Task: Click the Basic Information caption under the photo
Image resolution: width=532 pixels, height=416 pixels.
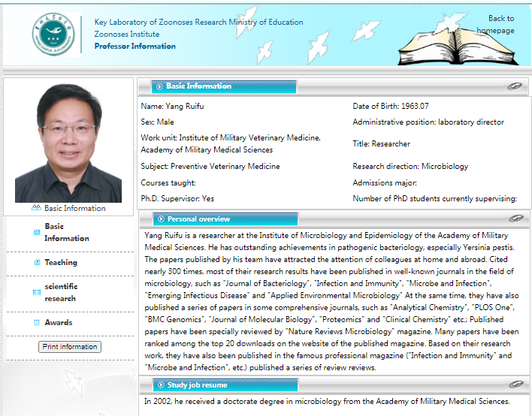Action: 74,209
